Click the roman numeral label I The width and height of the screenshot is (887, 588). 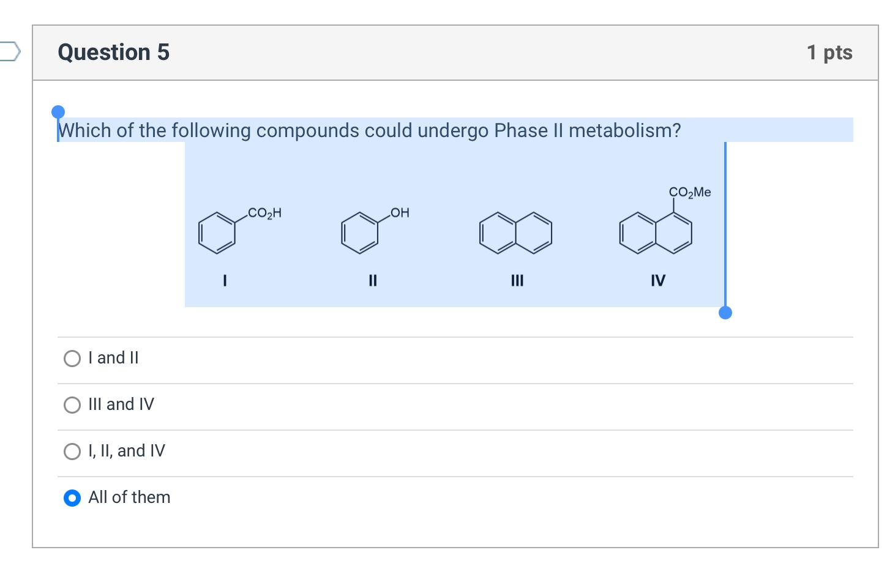pyautogui.click(x=224, y=280)
